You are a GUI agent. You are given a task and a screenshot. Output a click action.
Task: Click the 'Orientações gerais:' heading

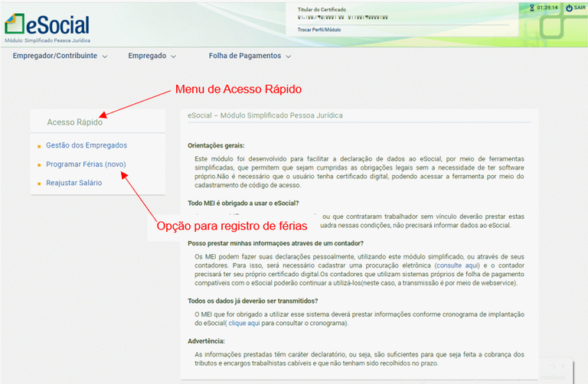pos(216,146)
